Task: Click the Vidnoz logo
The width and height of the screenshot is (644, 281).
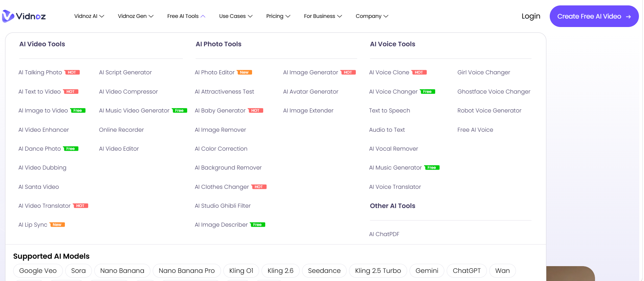Action: point(24,16)
